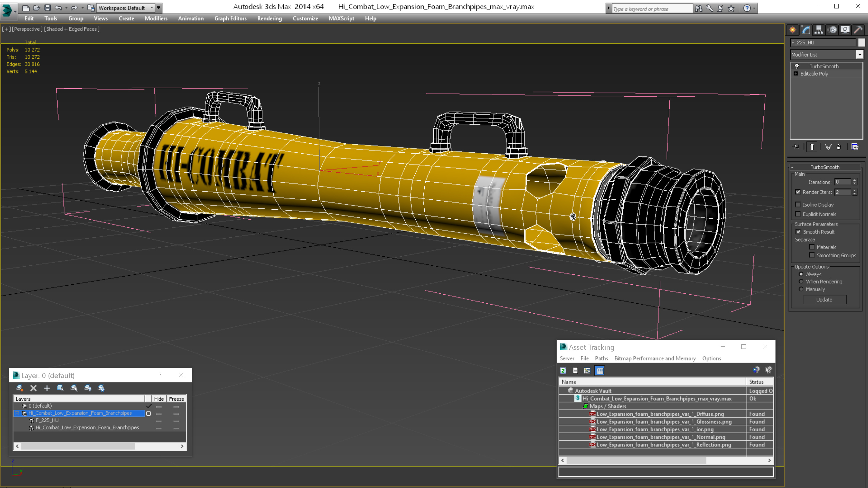868x488 pixels.
Task: Click the binoculars search icon
Action: [699, 8]
